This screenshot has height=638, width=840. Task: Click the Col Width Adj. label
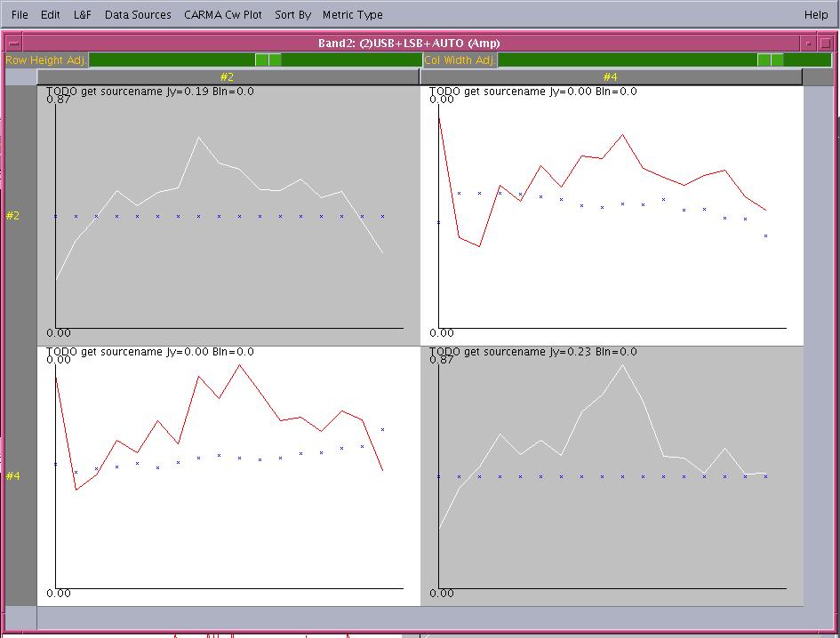[460, 60]
